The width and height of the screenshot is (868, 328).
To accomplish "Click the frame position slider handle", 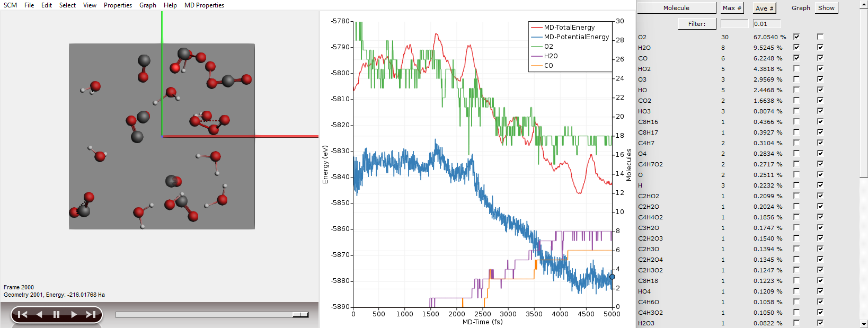I will click(300, 315).
